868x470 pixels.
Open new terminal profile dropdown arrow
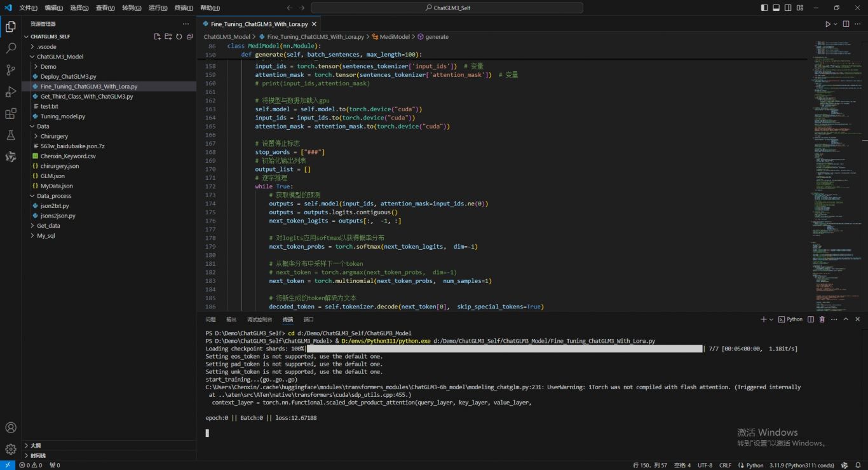coord(771,319)
